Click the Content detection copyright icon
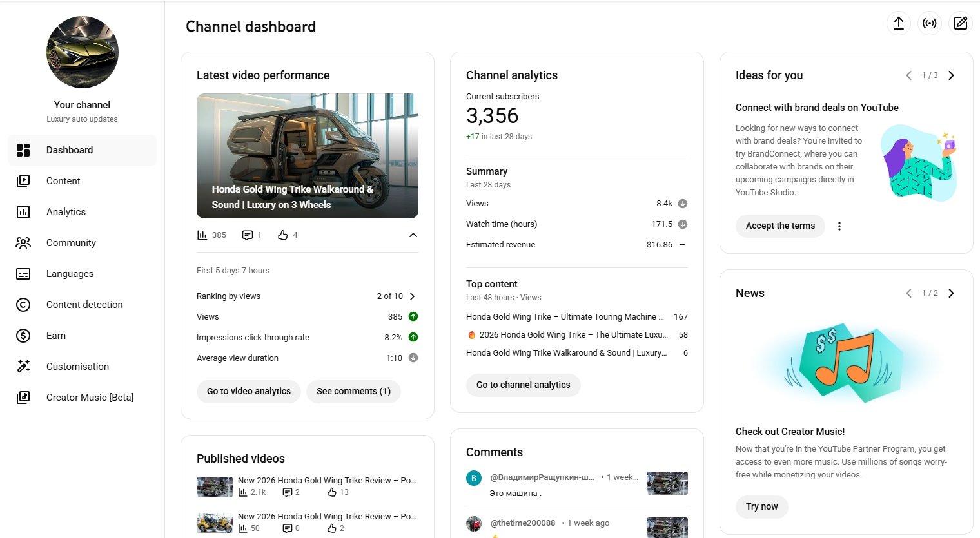Viewport: 980px width, 538px height. coord(23,305)
